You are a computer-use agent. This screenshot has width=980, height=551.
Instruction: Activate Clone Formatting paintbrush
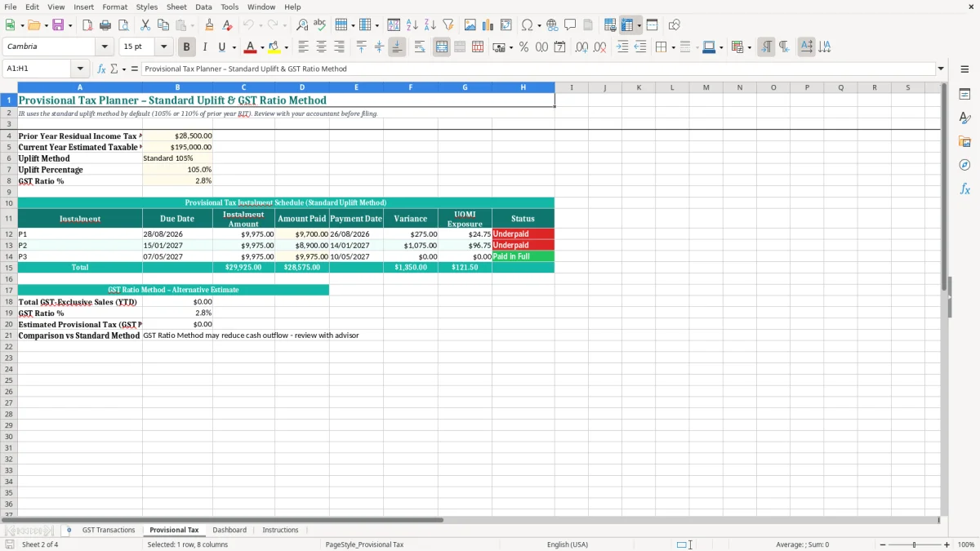[x=210, y=25]
